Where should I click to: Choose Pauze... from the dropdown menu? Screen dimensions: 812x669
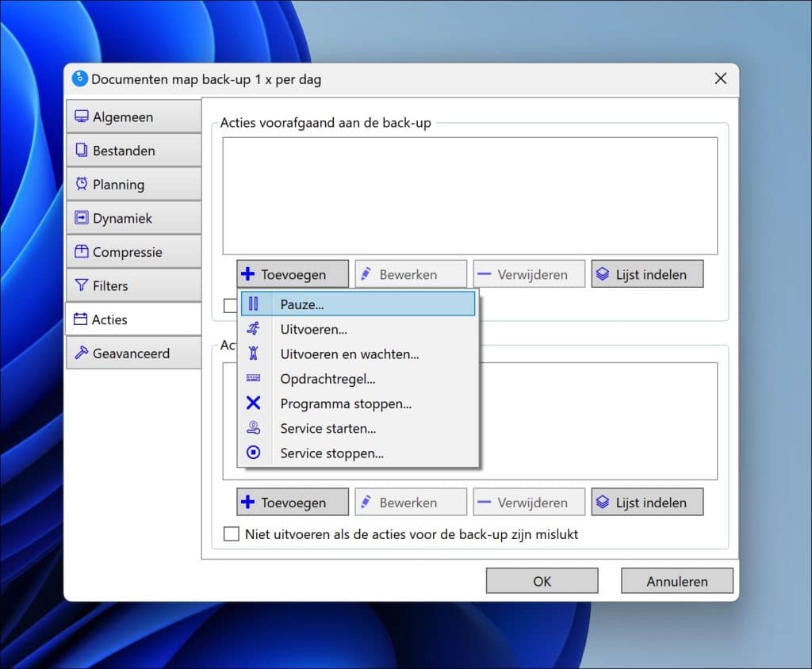coord(358,304)
